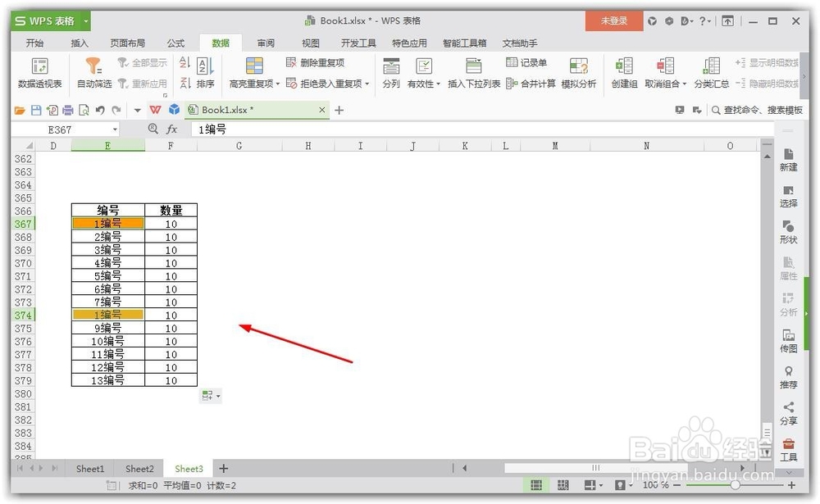Click the 创建组 create group icon
Viewport: 820px width, 504px height.
pyautogui.click(x=623, y=70)
